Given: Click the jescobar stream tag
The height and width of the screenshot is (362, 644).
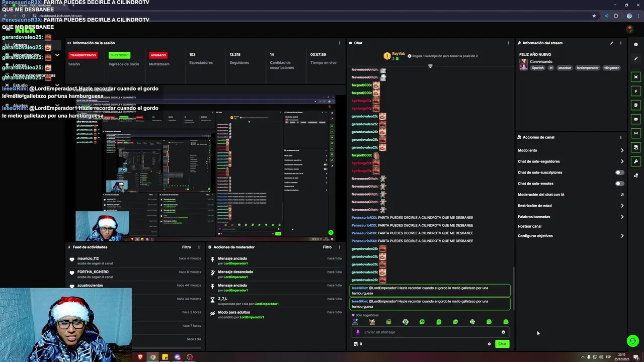Looking at the screenshot, I should [565, 68].
